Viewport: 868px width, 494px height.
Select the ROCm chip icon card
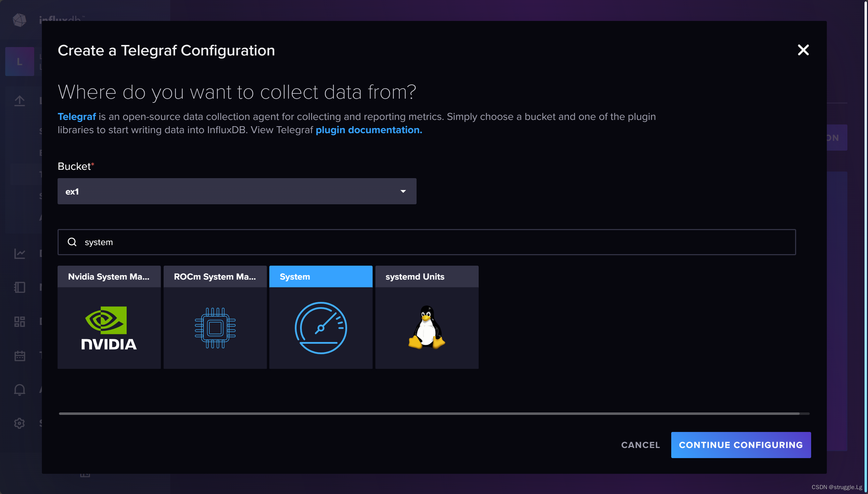click(x=215, y=328)
